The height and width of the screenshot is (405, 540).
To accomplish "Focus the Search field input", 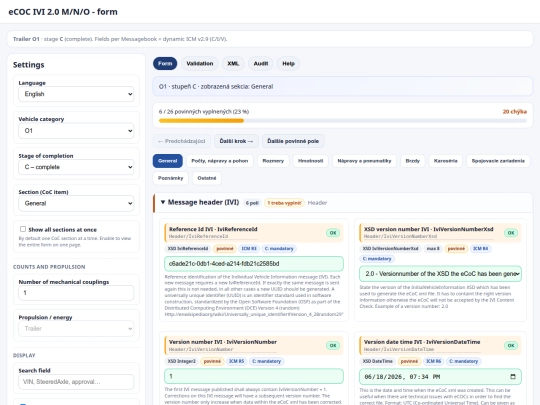I will tap(76, 382).
